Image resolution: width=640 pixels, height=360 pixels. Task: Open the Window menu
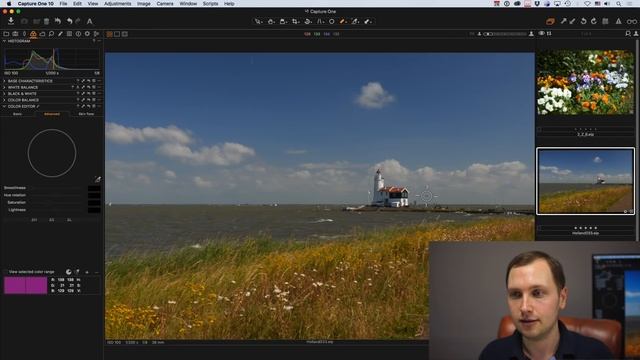188,3
